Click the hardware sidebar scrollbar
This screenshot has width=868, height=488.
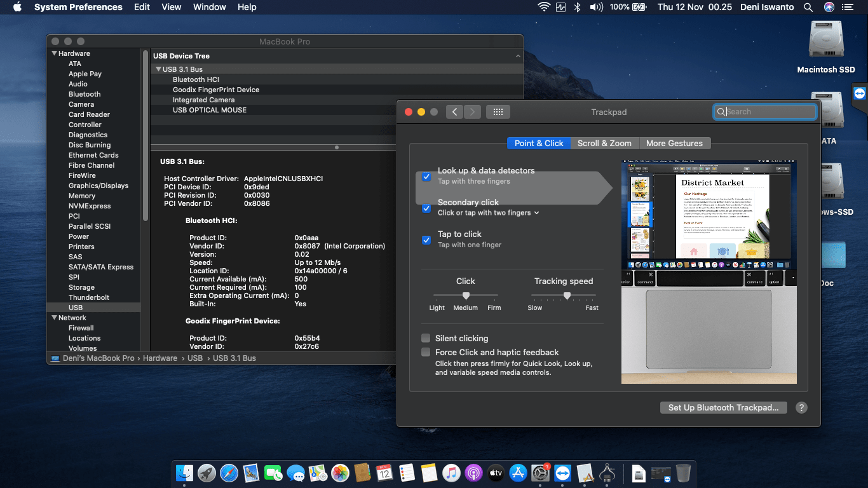click(146, 135)
